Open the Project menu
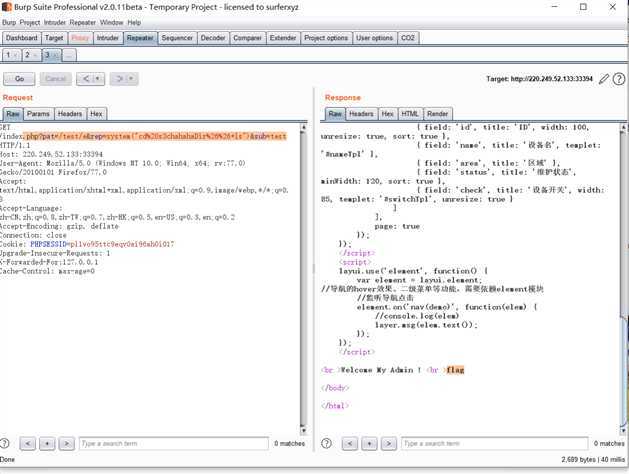Image resolution: width=629 pixels, height=474 pixels. pos(30,22)
